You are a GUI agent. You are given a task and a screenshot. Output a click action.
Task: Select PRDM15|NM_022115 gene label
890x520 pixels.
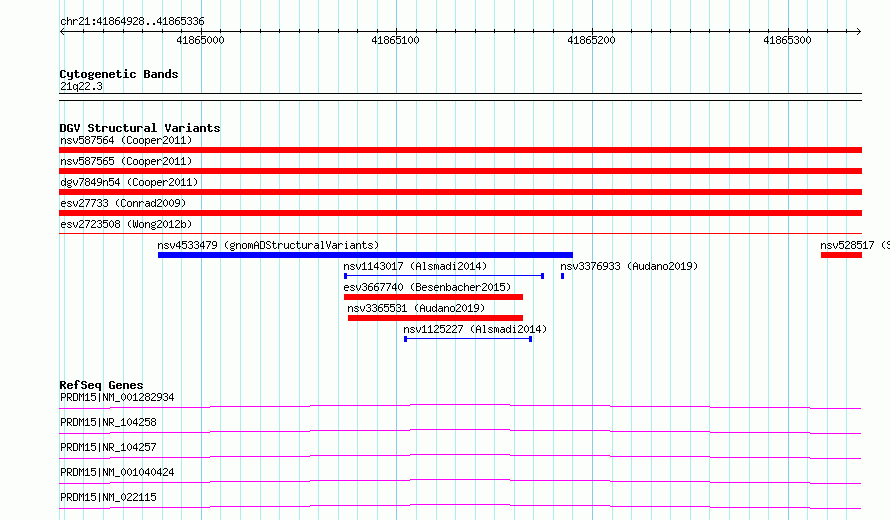pos(108,497)
